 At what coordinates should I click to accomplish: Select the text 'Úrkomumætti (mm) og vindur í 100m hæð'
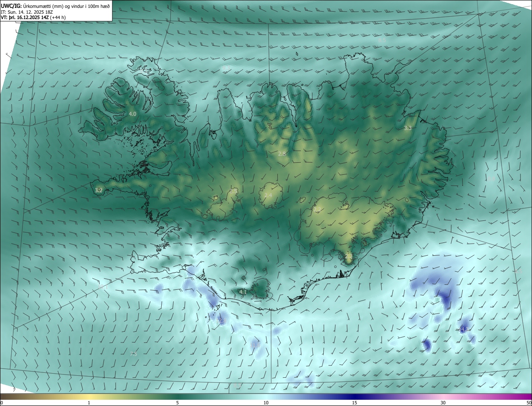pos(66,5)
